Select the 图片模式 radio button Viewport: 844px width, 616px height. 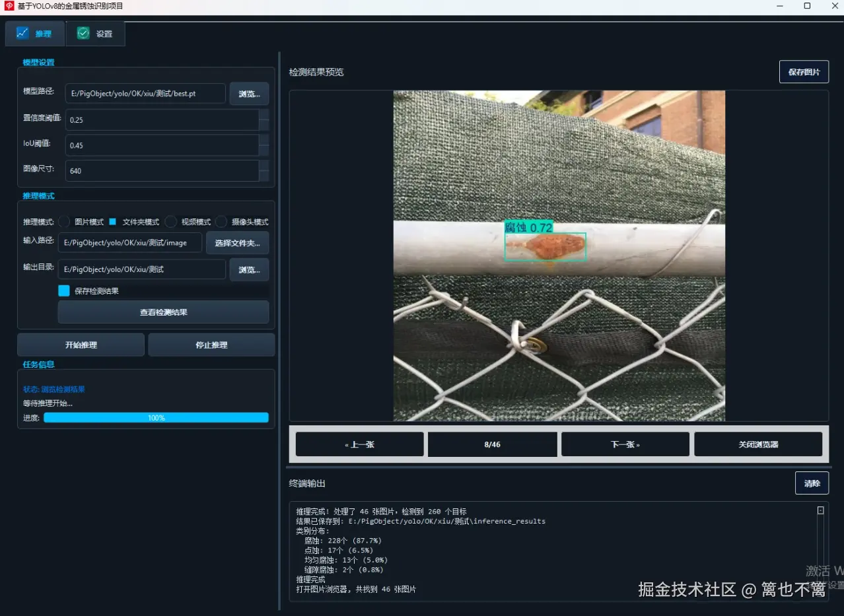pyautogui.click(x=64, y=222)
